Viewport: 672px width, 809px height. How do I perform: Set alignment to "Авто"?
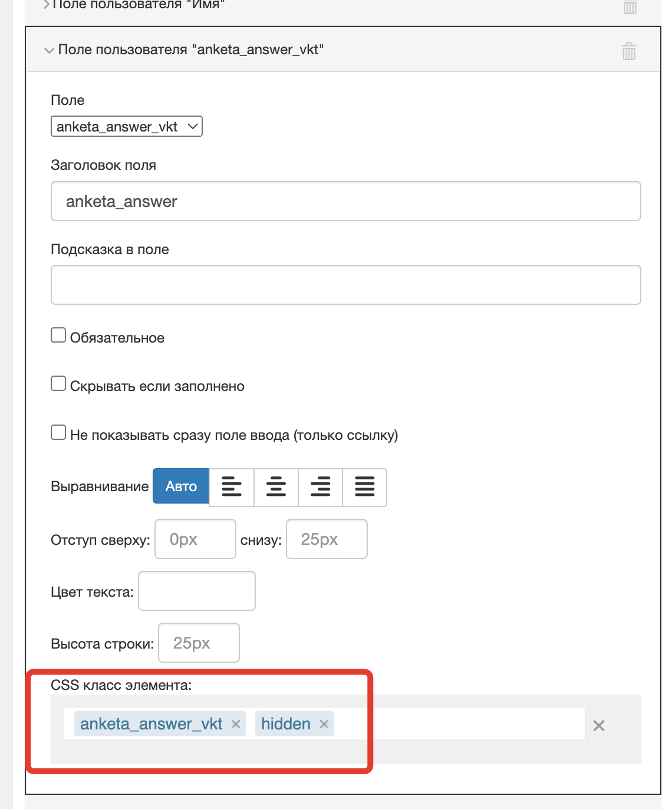point(181,486)
